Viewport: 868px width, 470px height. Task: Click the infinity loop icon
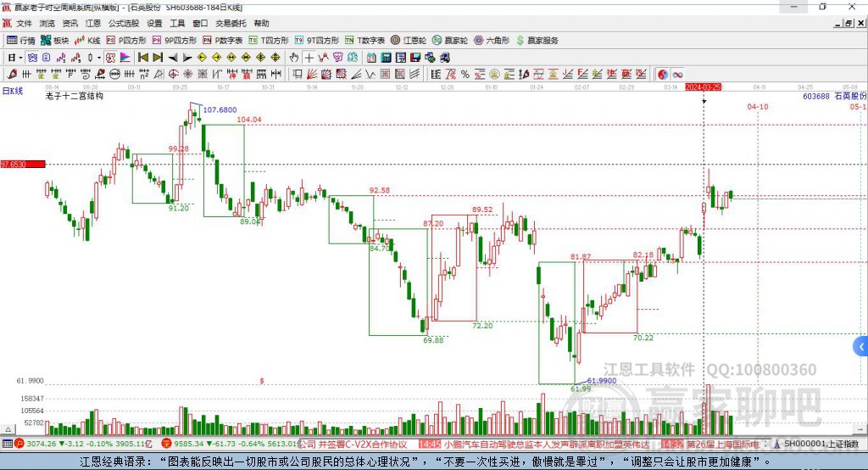pyautogui.click(x=677, y=75)
